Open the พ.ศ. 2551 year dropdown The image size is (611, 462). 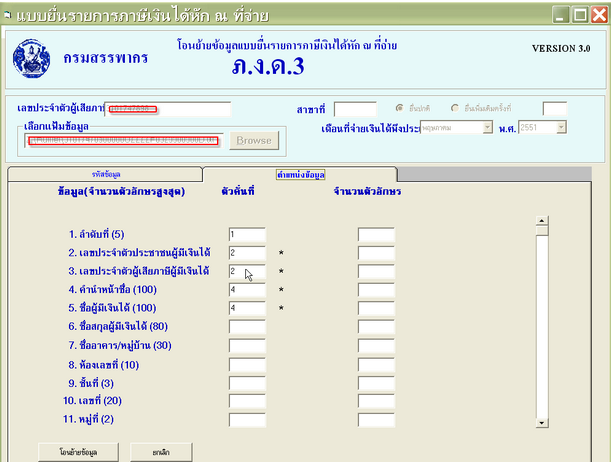click(561, 127)
